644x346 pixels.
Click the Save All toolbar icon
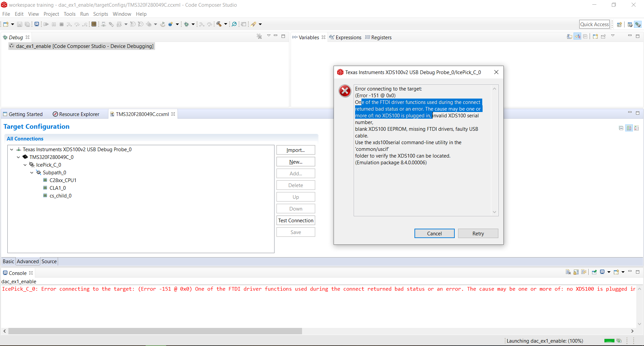28,24
